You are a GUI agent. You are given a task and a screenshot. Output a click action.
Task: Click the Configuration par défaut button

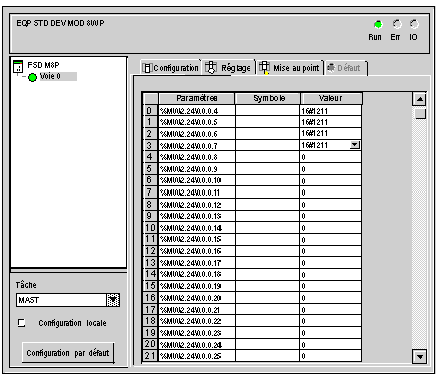pos(68,353)
